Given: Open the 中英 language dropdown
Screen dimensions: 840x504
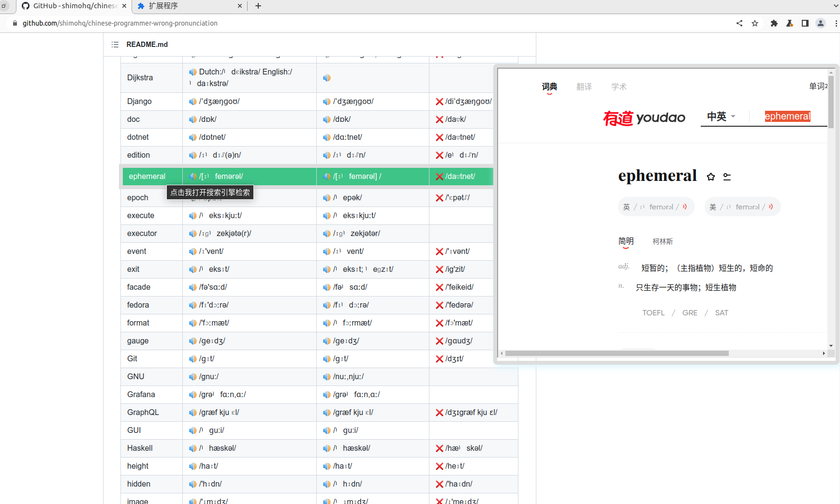Looking at the screenshot, I should 721,117.
